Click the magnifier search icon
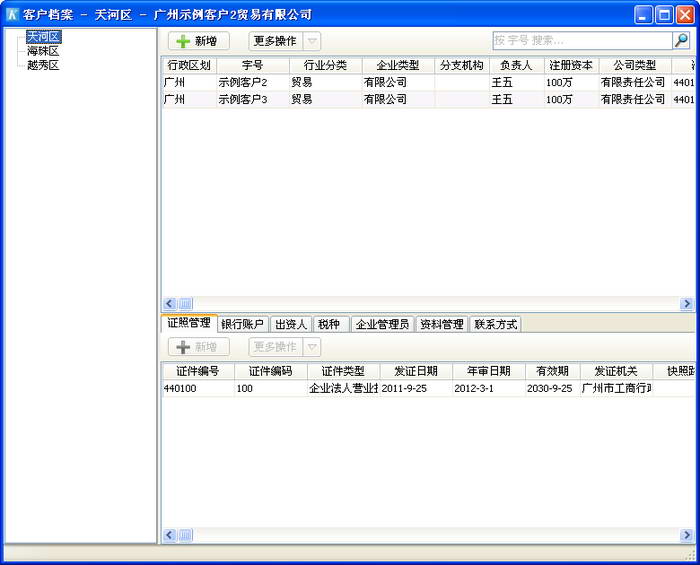The width and height of the screenshot is (700, 565). (681, 41)
